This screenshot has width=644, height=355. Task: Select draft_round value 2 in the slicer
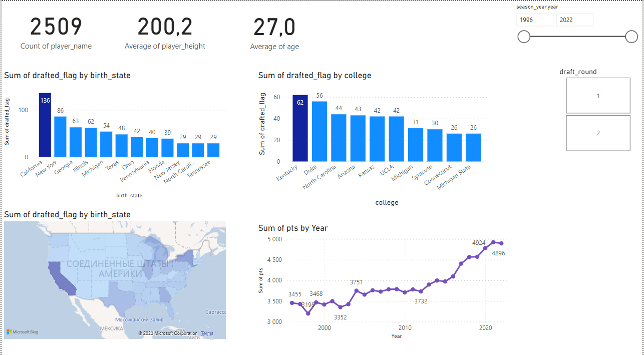point(598,133)
